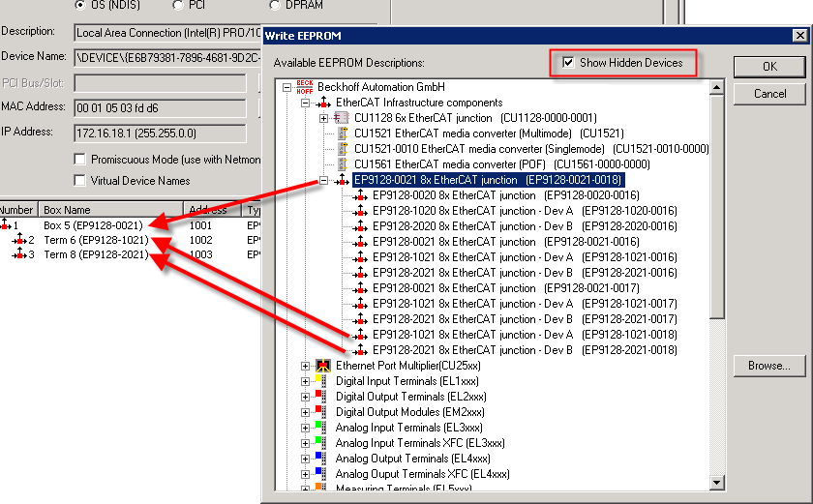813x504 pixels.
Task: Open the Browse... file button
Action: tap(769, 366)
